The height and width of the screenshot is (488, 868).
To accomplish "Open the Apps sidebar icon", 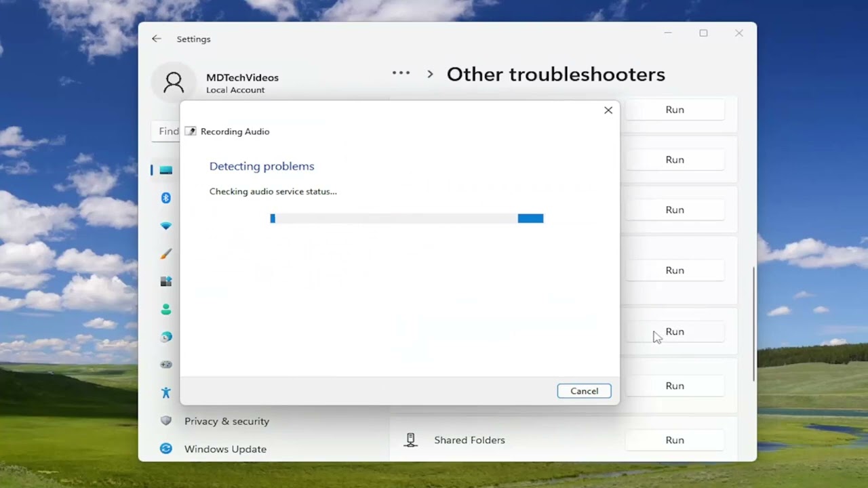I will click(166, 281).
